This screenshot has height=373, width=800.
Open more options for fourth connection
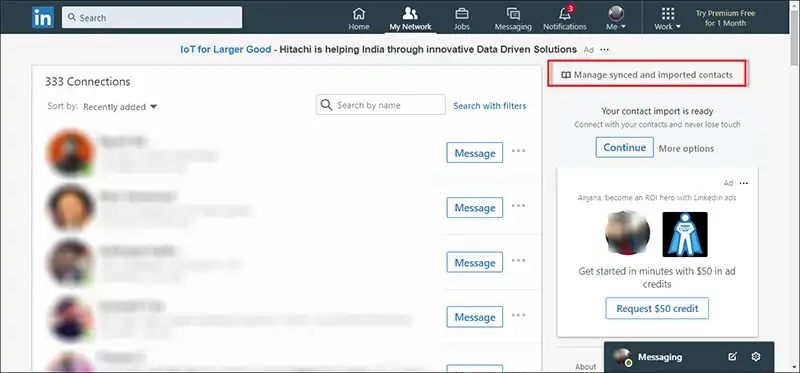(x=518, y=315)
